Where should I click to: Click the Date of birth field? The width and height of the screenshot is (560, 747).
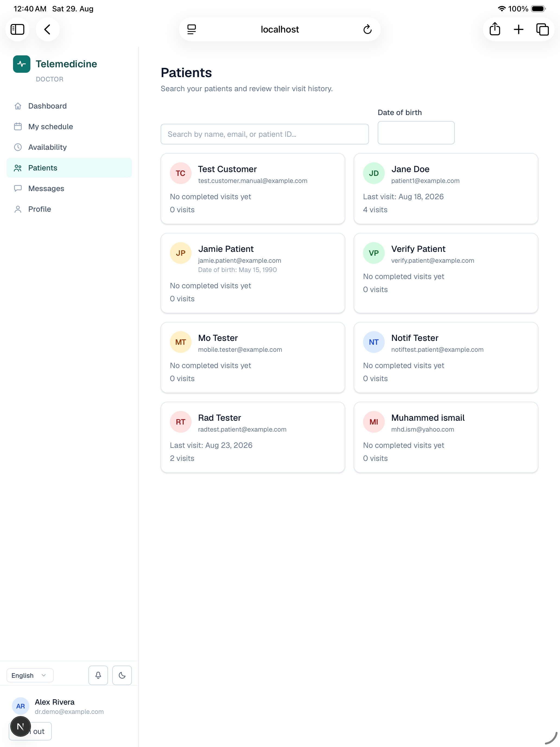pos(416,133)
